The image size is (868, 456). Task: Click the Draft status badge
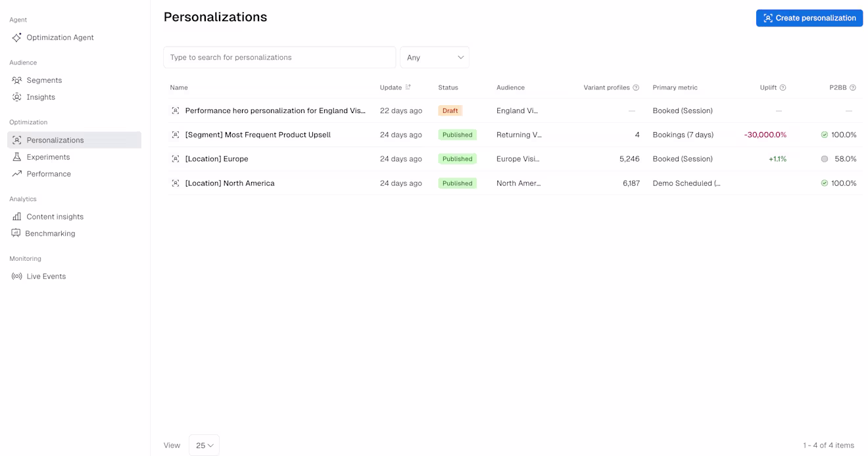coord(450,111)
